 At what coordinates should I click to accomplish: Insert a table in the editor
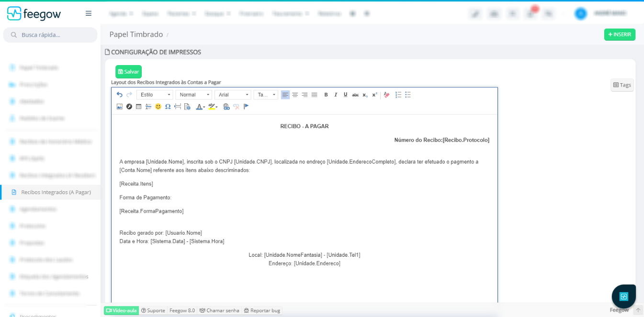[x=139, y=106]
